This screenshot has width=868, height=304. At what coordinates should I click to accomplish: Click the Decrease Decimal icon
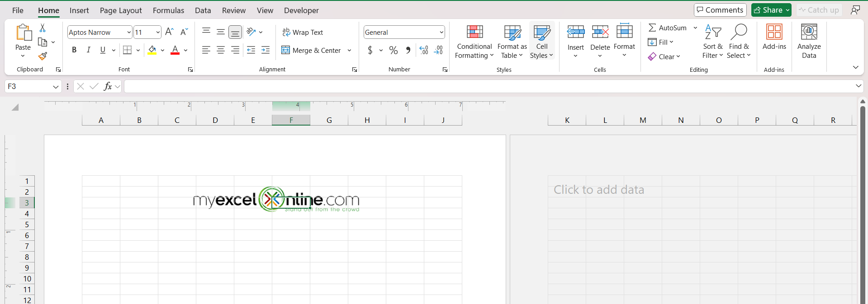pyautogui.click(x=438, y=50)
